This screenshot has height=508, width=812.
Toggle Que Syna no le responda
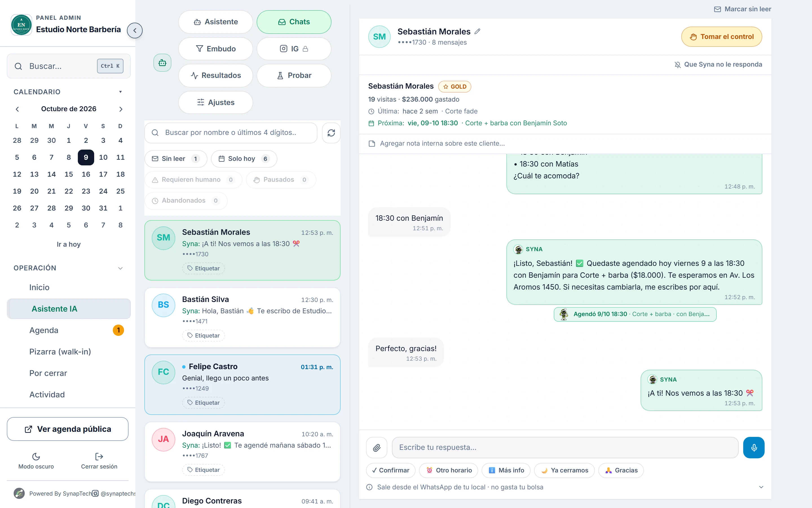tap(718, 65)
